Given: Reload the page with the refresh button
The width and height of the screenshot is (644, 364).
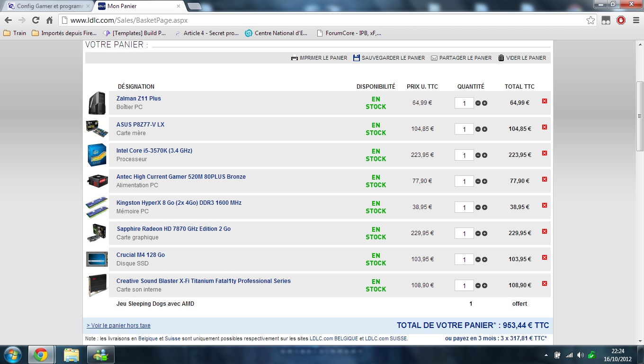Looking at the screenshot, I should point(36,20).
